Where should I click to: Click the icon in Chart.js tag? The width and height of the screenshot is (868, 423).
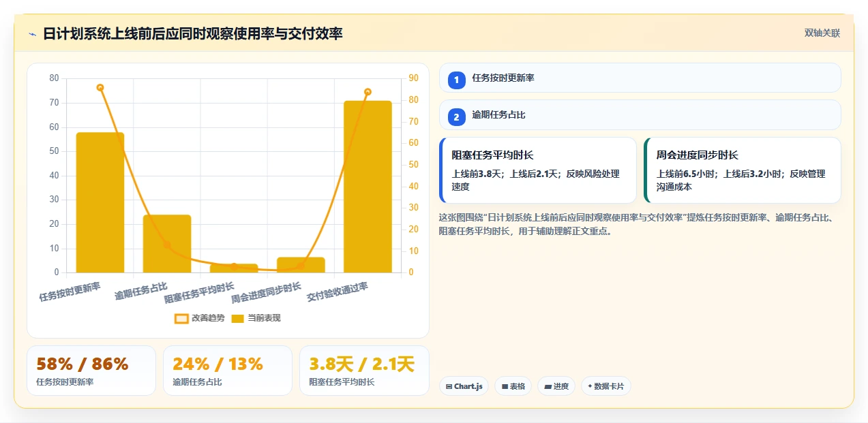click(x=449, y=386)
